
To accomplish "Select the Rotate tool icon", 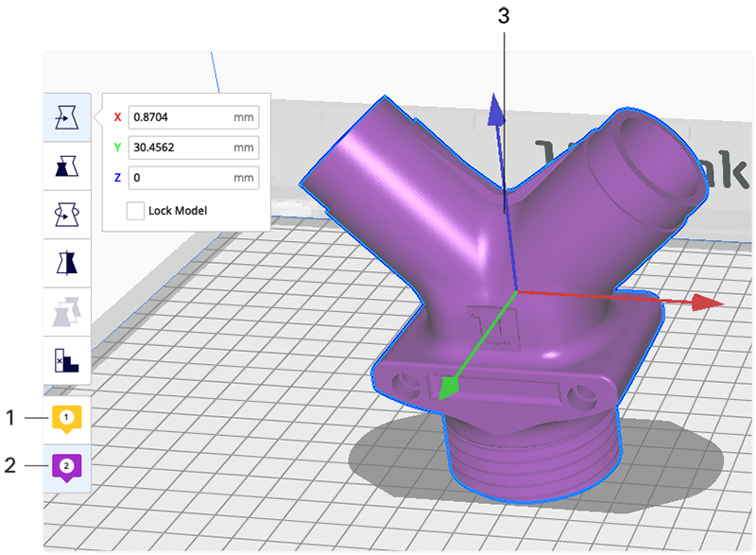I will click(x=66, y=215).
